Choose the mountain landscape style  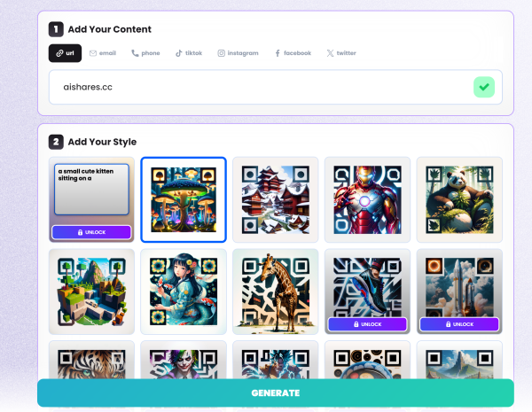tap(459, 360)
